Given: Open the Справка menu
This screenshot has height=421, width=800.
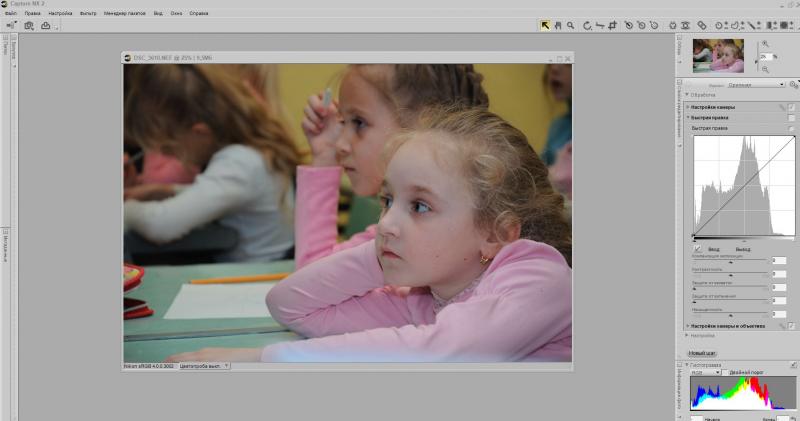Looking at the screenshot, I should point(198,13).
